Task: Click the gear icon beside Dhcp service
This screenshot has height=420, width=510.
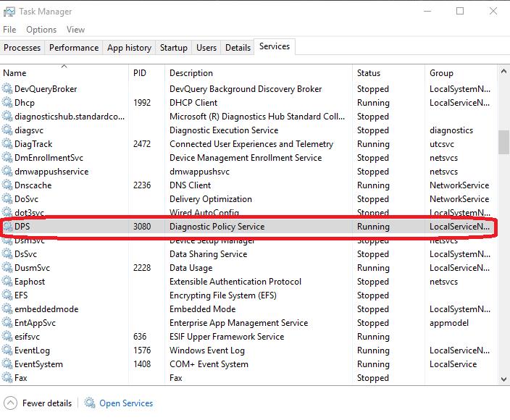Action: (x=7, y=102)
